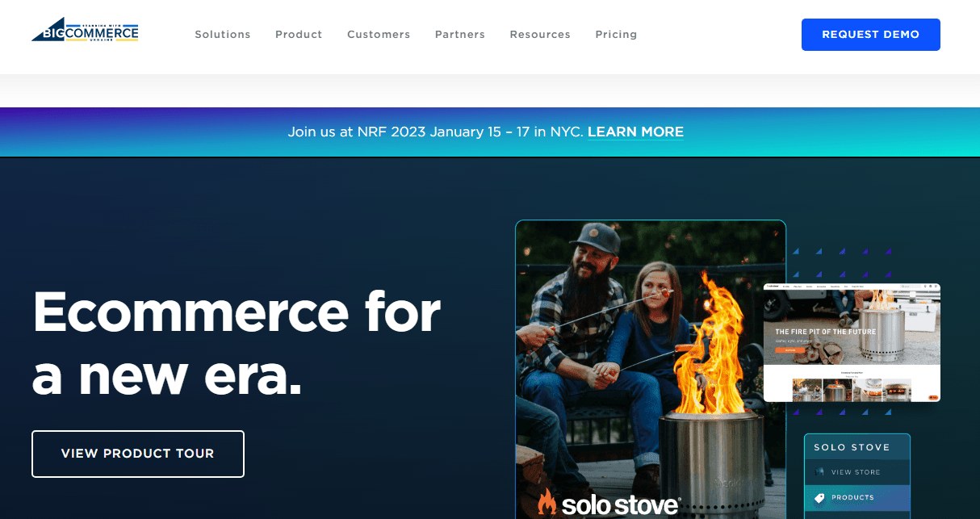Open the Solutions navigation menu
Screen dimensions: 980x519
tap(223, 35)
